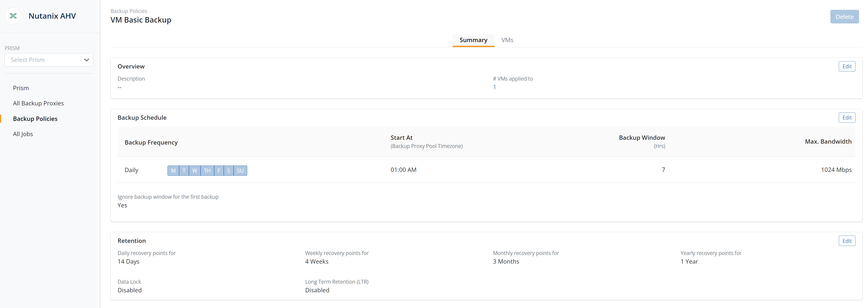Open the Select Prism combo box

[x=44, y=60]
